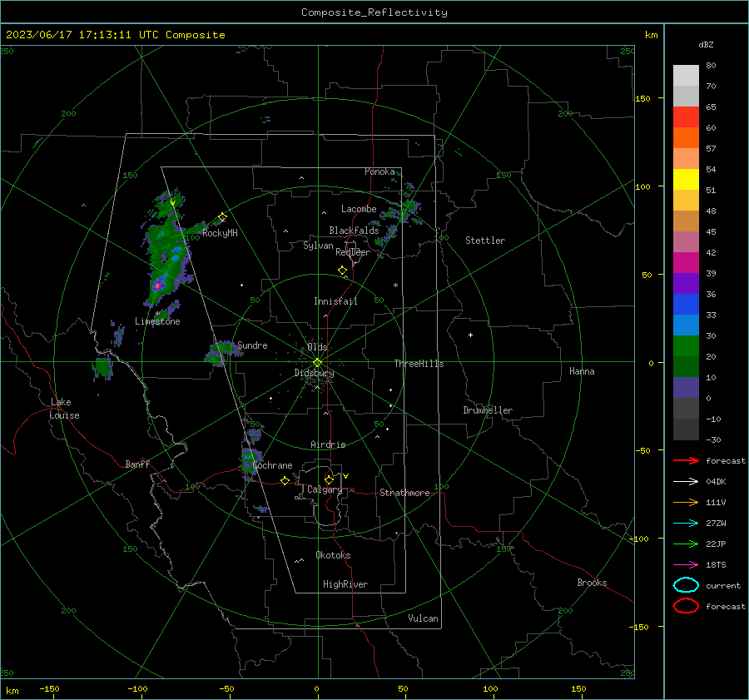Click the Blackfalds town label
The height and width of the screenshot is (700, 749).
point(354,231)
